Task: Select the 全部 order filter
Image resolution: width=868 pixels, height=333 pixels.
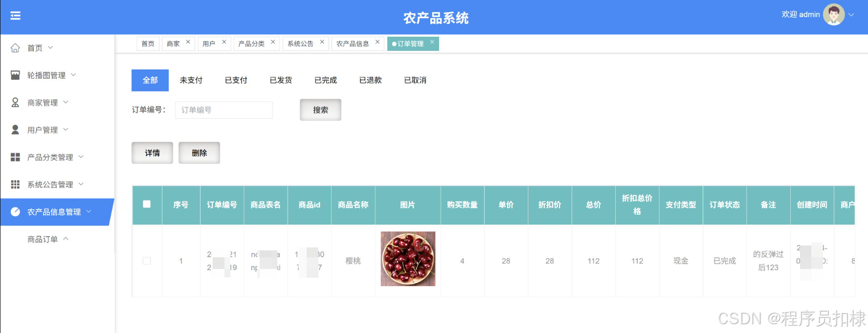Action: (150, 80)
